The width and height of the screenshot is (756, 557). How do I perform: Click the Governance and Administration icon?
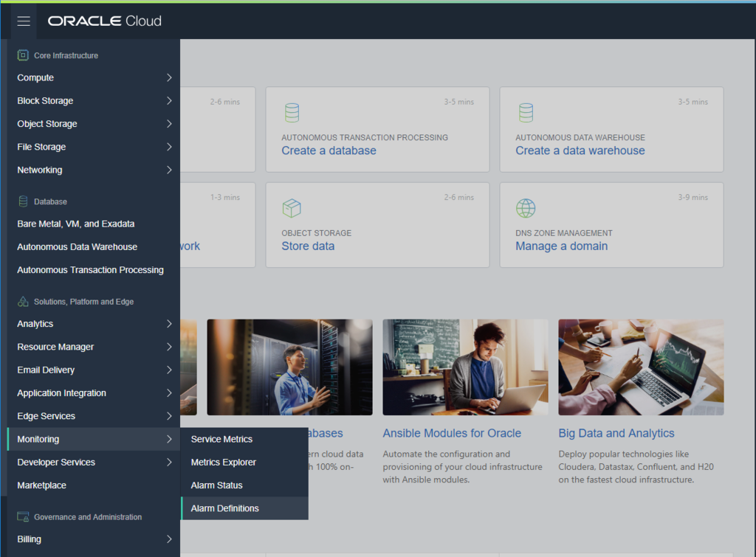[x=23, y=517]
